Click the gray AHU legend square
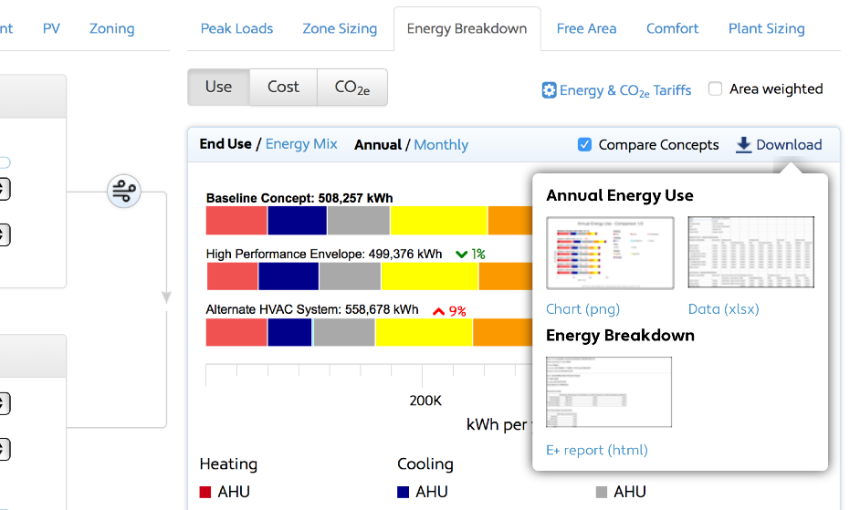Image resolution: width=860 pixels, height=510 pixels. (x=601, y=492)
